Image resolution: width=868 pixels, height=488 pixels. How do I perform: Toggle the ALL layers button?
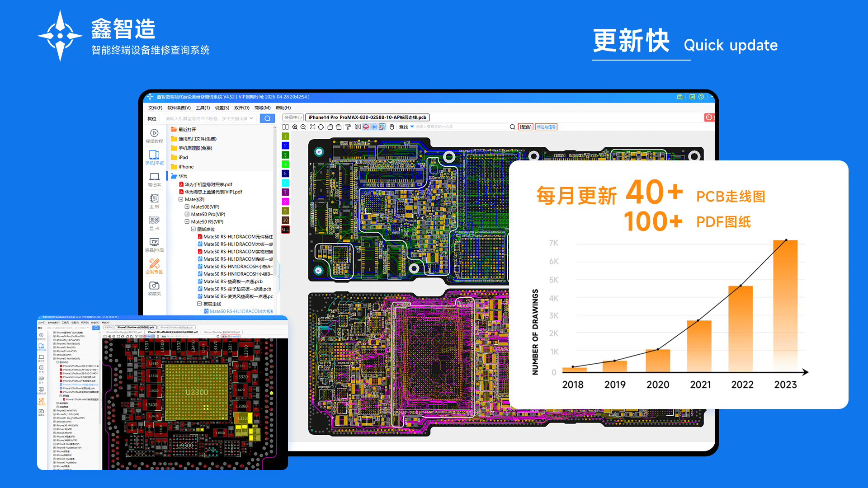point(285,230)
